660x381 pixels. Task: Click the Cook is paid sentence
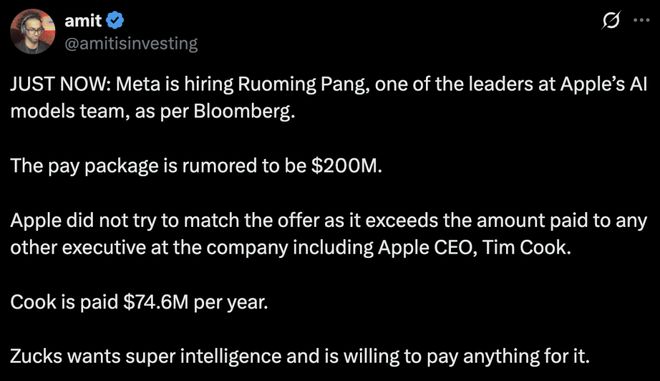point(139,302)
